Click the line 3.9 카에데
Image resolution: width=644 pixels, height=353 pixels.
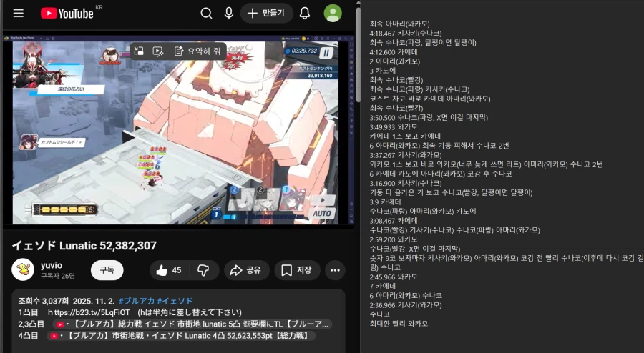tap(385, 202)
